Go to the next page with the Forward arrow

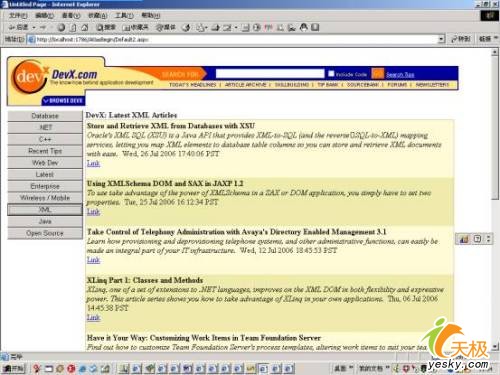point(43,27)
